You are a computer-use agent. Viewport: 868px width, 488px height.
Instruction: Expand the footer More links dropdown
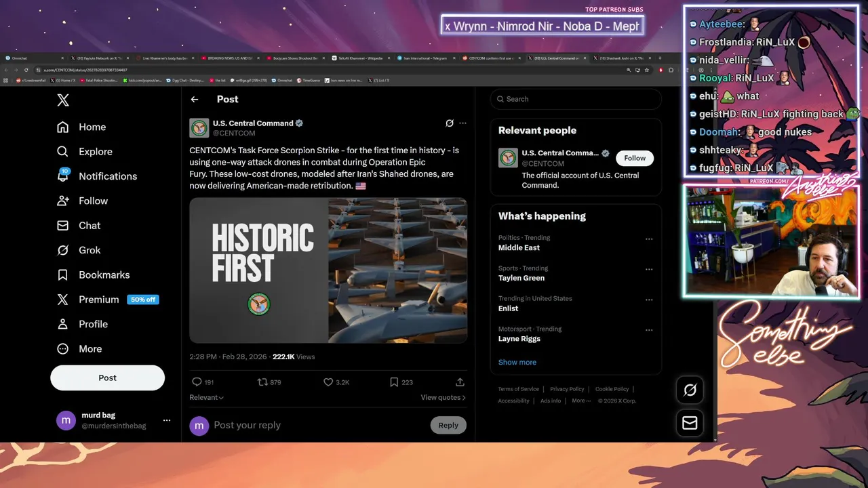(581, 401)
